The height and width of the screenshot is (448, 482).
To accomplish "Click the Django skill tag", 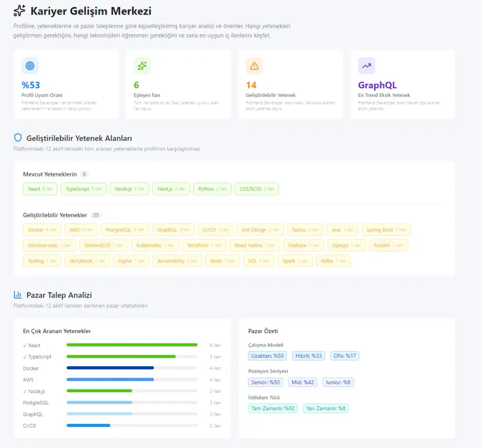I will point(347,245).
